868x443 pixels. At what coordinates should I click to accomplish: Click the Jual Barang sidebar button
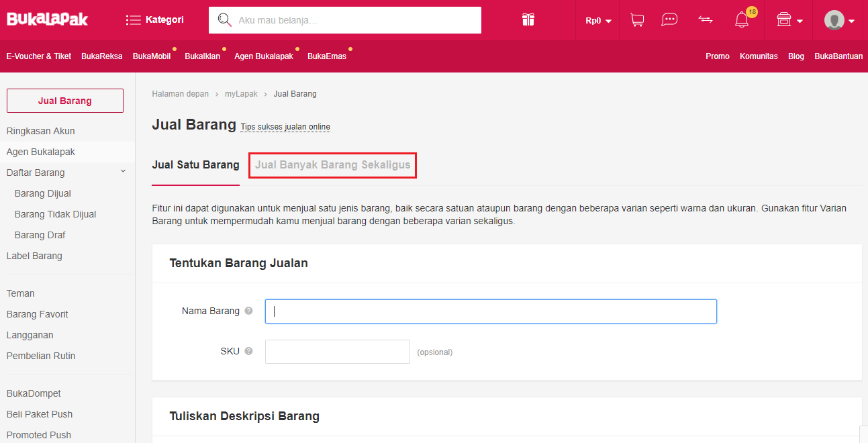65,101
